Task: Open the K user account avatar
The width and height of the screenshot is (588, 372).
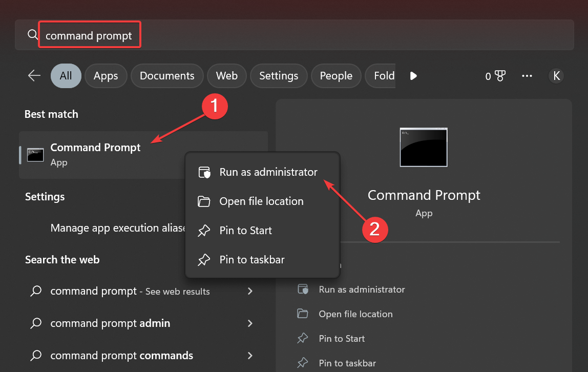Action: pos(556,76)
